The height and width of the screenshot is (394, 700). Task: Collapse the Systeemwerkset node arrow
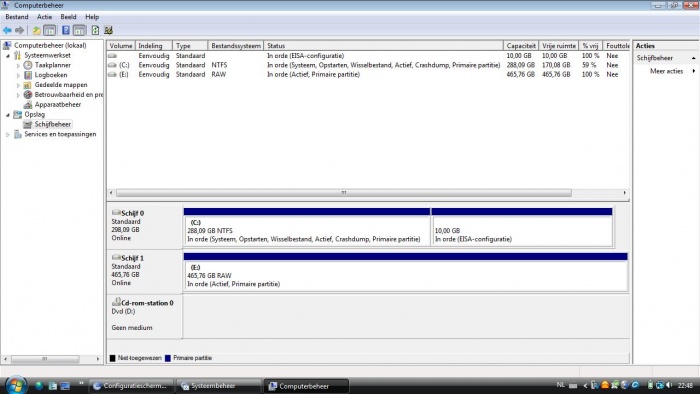click(8, 56)
